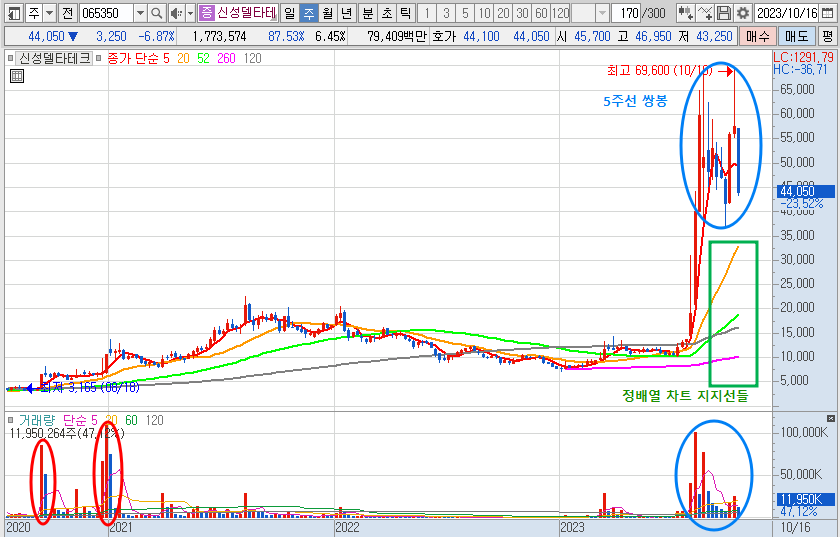
Task: Click the 거래량 volume legend label
Action: pos(36,420)
